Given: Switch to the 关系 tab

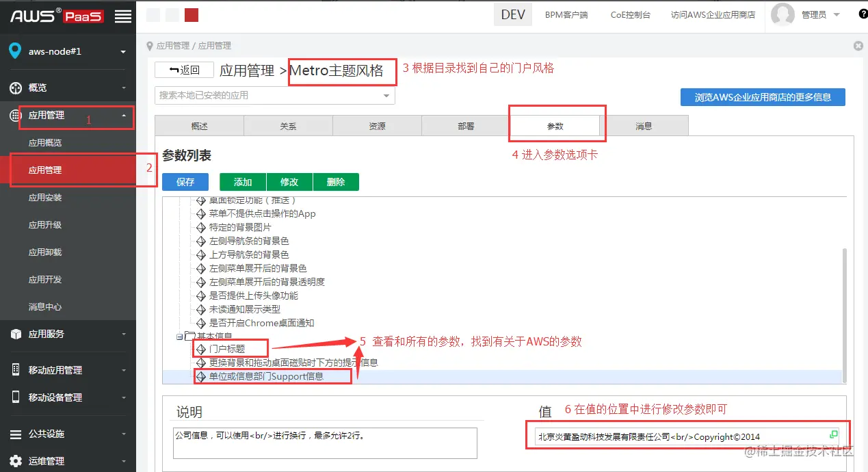Looking at the screenshot, I should coord(288,126).
